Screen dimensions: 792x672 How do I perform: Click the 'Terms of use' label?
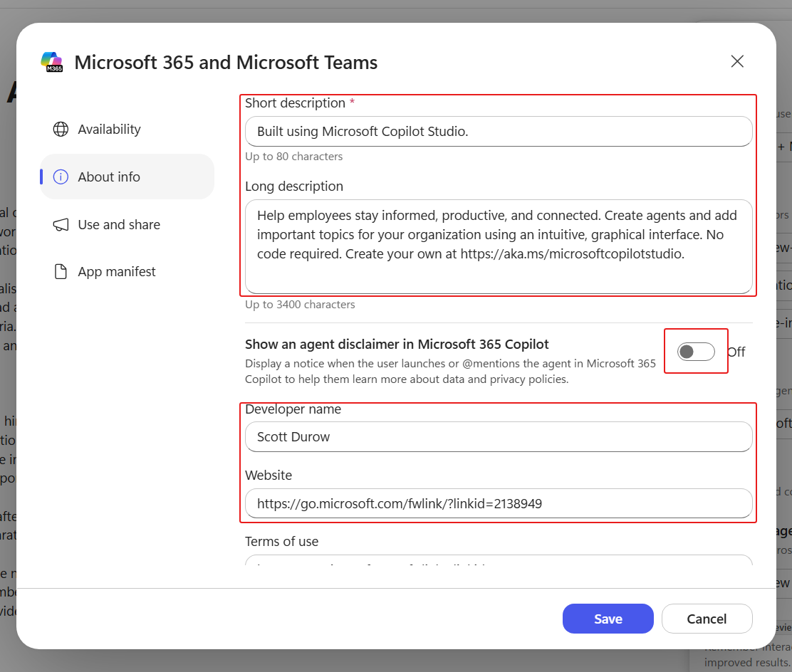282,541
